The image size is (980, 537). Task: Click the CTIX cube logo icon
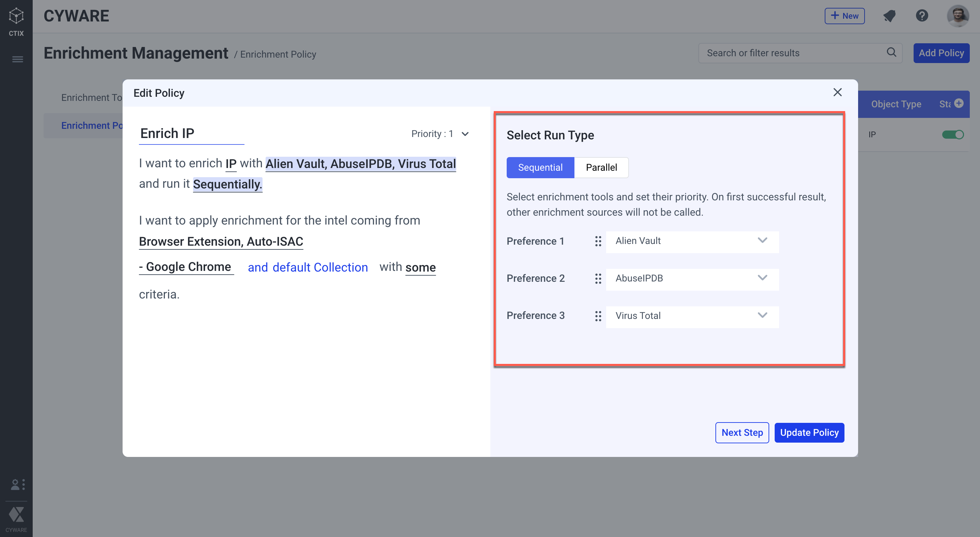point(16,16)
